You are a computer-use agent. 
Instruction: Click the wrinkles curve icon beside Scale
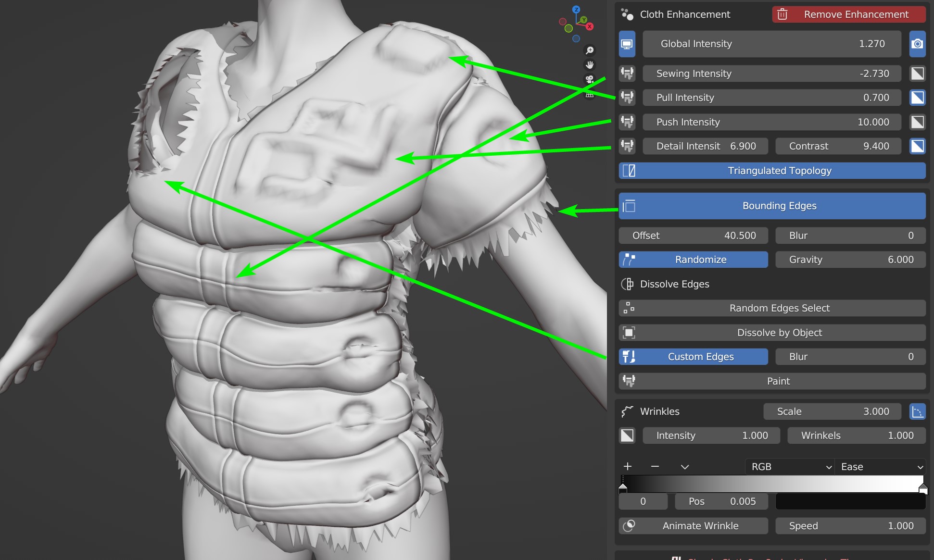(917, 411)
